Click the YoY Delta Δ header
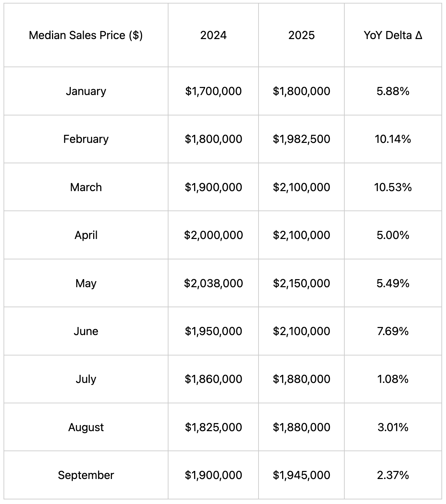 coord(393,35)
